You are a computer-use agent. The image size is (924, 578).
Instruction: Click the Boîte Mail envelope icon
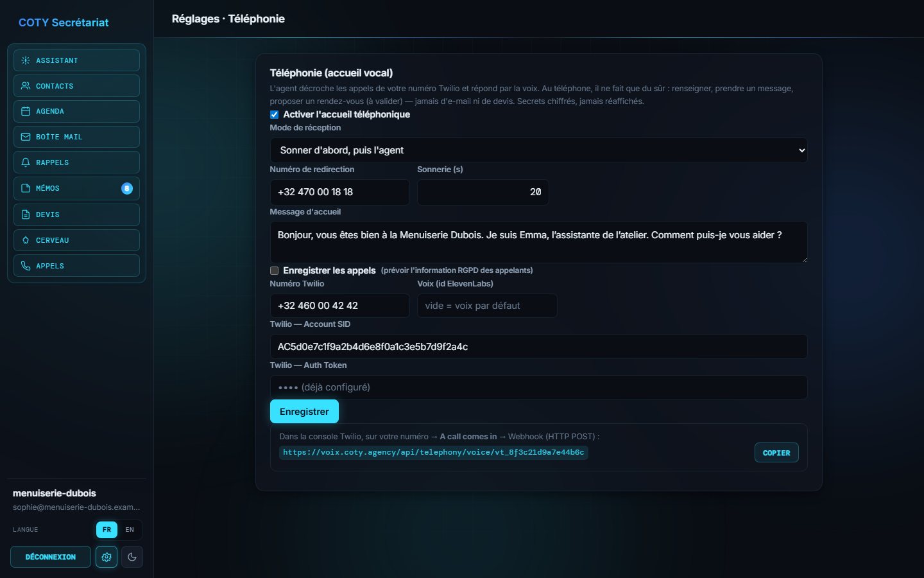26,137
